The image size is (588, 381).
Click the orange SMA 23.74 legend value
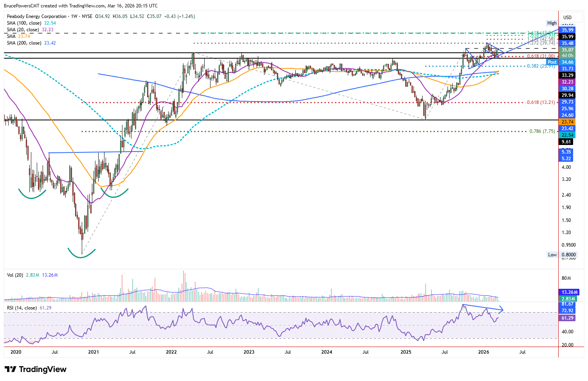coord(24,36)
